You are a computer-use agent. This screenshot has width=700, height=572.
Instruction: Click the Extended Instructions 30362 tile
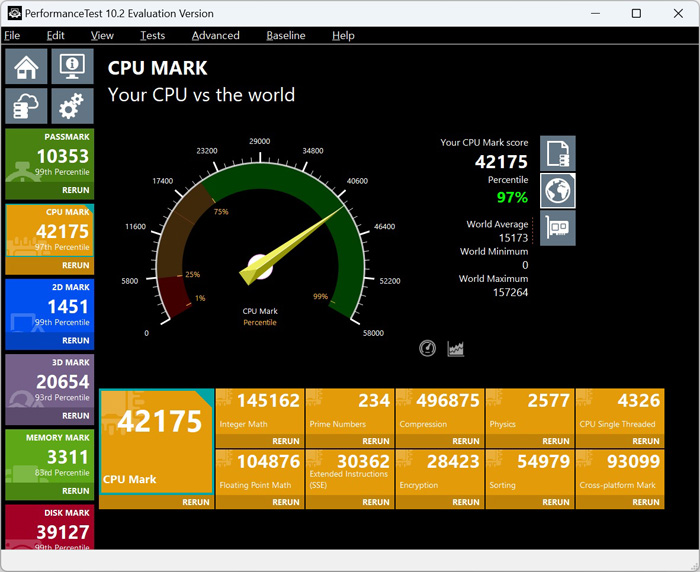pyautogui.click(x=350, y=473)
